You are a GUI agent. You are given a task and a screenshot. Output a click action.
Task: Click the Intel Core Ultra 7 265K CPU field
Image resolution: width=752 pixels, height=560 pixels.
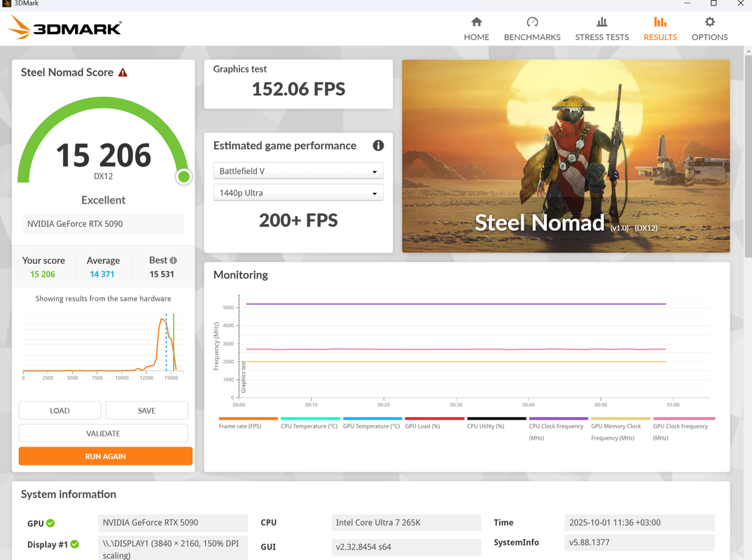405,523
